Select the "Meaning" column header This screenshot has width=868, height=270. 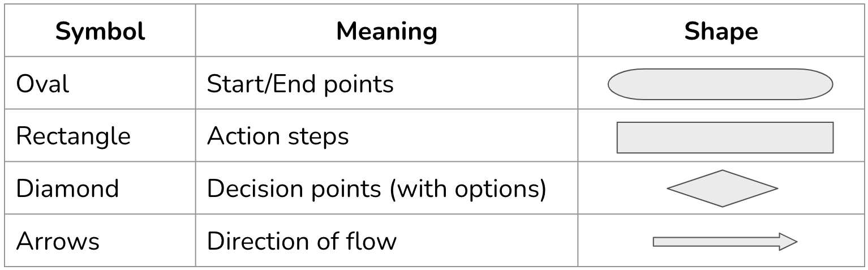pos(386,32)
